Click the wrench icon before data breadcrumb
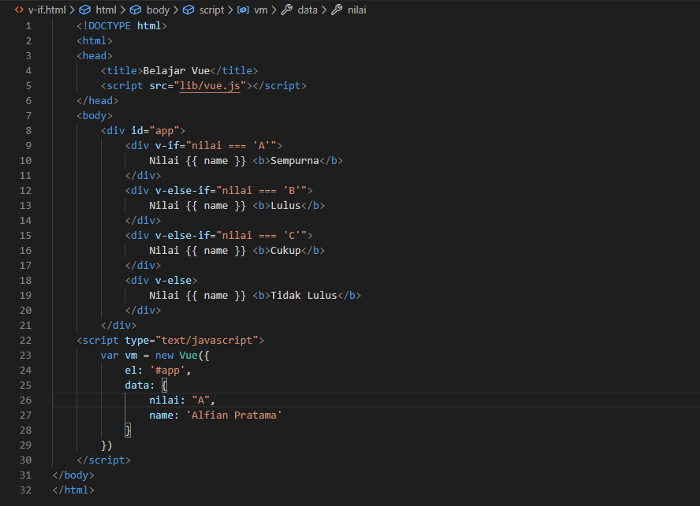This screenshot has height=506, width=700. [287, 10]
